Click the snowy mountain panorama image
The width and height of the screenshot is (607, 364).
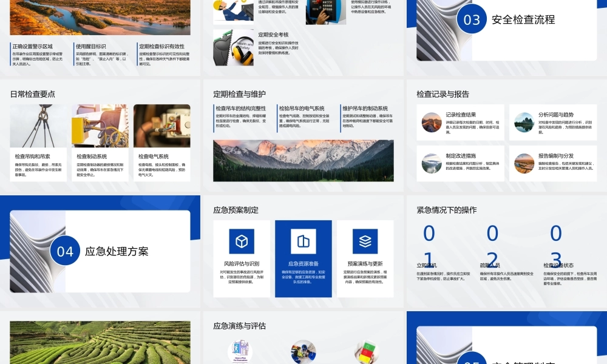tap(303, 161)
